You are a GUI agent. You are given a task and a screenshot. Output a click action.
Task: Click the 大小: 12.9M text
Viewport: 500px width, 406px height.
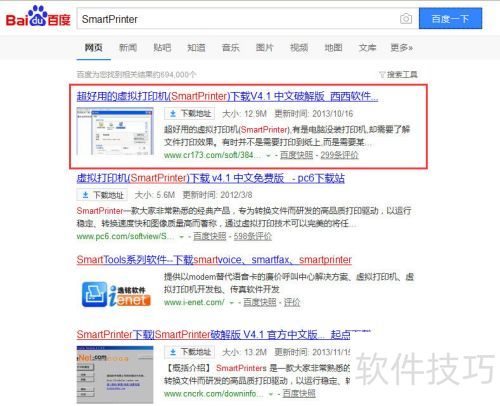tap(244, 114)
